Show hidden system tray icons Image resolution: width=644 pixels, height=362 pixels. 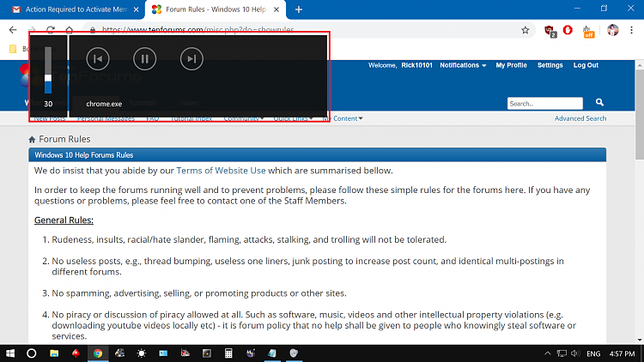pyautogui.click(x=548, y=353)
